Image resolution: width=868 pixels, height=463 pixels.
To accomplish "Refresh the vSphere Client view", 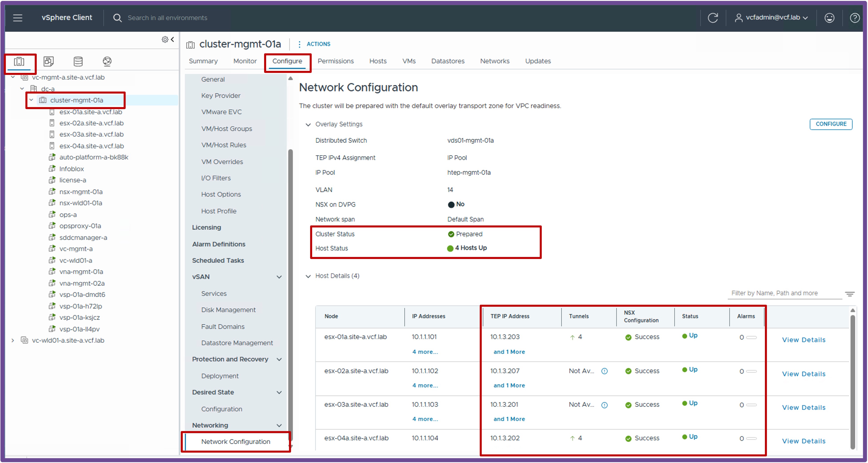I will pyautogui.click(x=713, y=18).
